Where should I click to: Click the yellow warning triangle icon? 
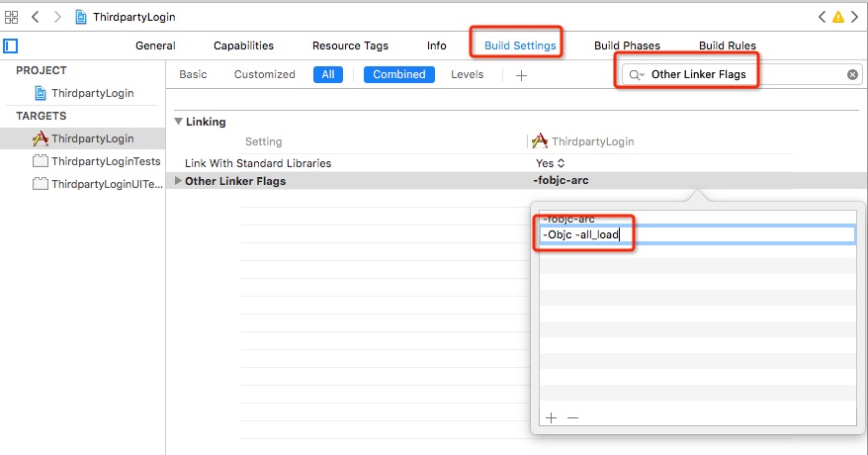[x=838, y=17]
